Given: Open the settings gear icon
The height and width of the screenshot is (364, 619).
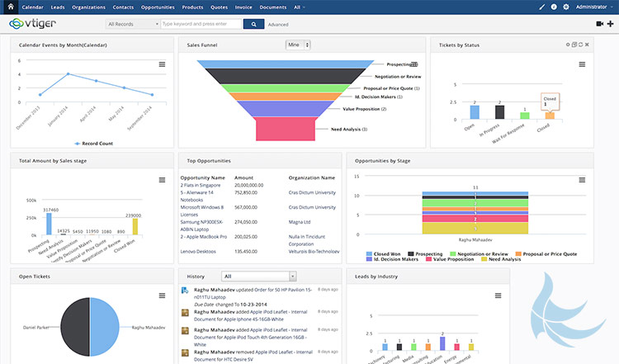Looking at the screenshot, I should (x=565, y=7).
